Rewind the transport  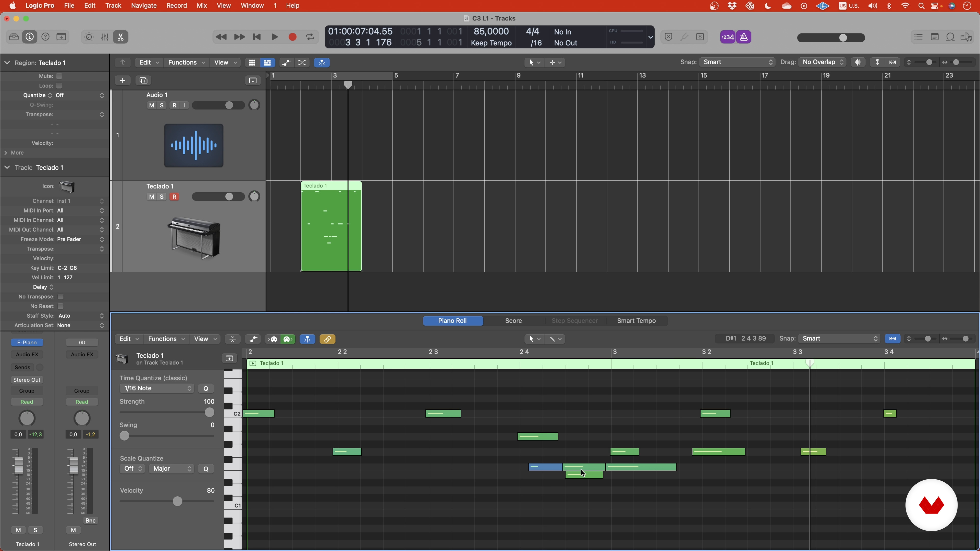point(221,37)
